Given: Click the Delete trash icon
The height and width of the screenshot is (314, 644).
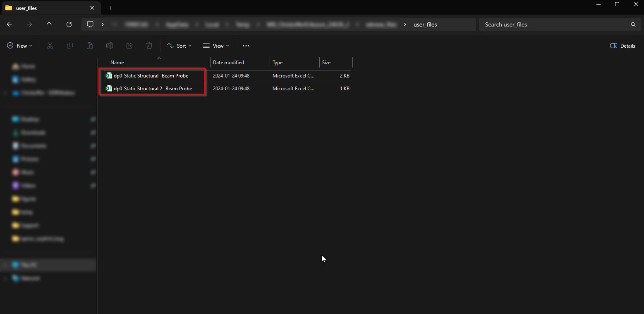Looking at the screenshot, I should pos(149,46).
